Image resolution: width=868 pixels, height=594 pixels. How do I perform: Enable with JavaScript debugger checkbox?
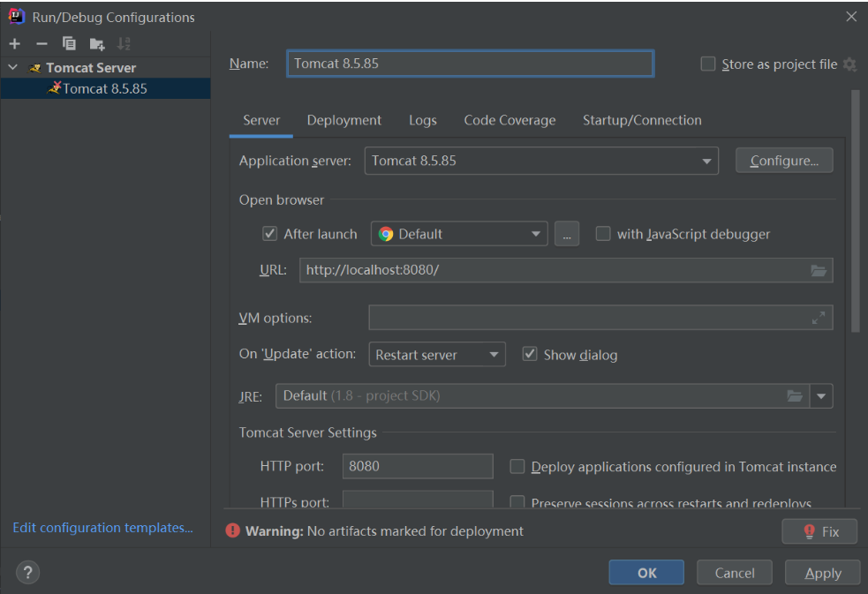[x=603, y=233]
